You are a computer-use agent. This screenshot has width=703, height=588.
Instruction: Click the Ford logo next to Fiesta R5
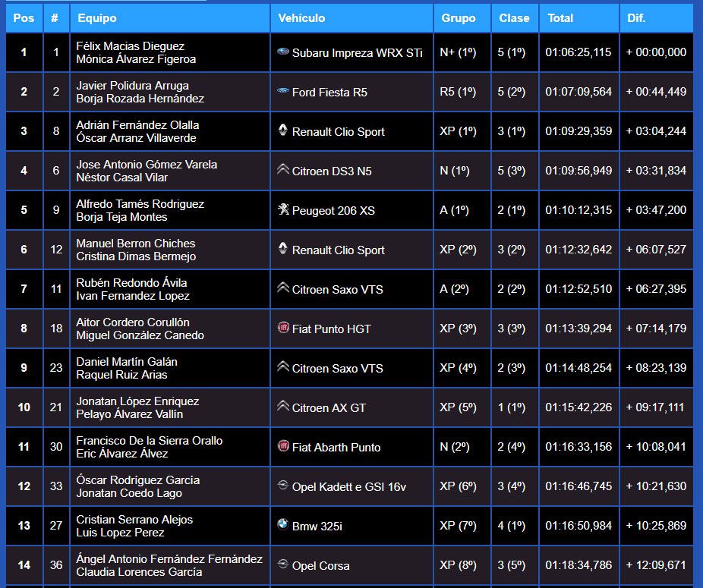(283, 91)
